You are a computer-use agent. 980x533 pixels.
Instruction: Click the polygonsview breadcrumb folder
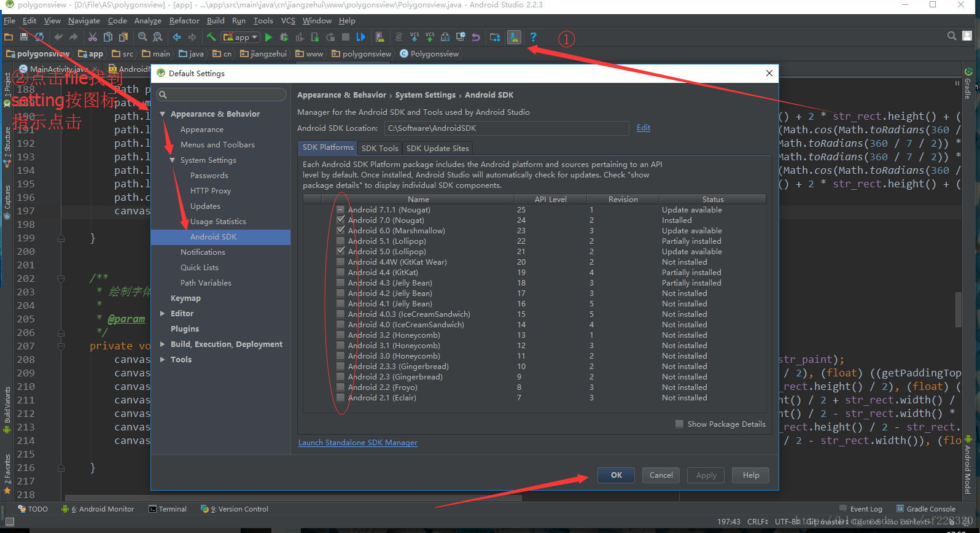(x=362, y=54)
